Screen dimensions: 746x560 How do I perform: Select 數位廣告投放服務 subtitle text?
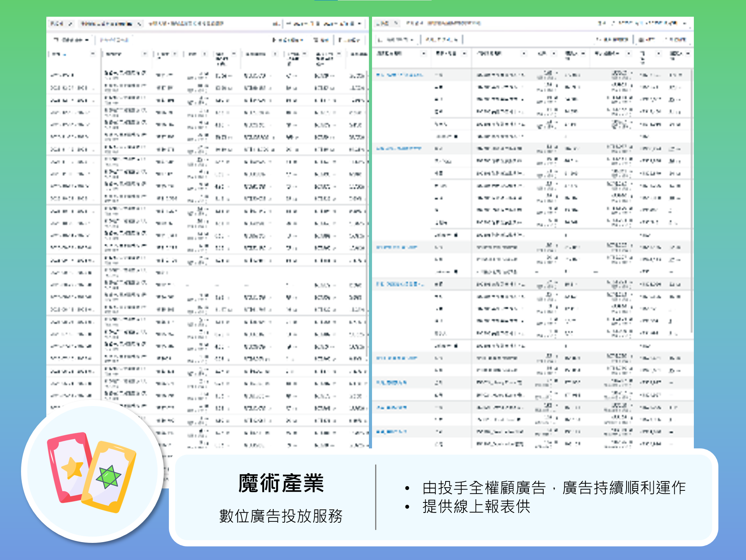click(x=281, y=516)
